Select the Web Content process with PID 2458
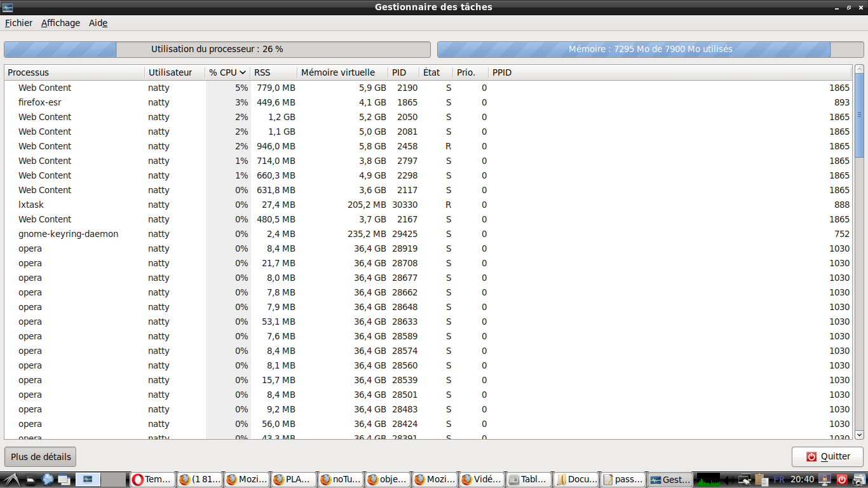 pos(428,146)
